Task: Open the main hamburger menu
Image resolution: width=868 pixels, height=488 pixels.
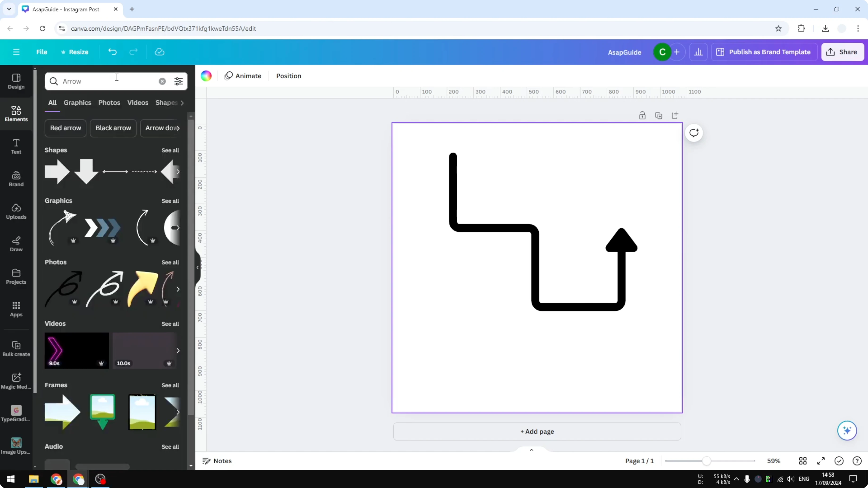Action: [16, 52]
